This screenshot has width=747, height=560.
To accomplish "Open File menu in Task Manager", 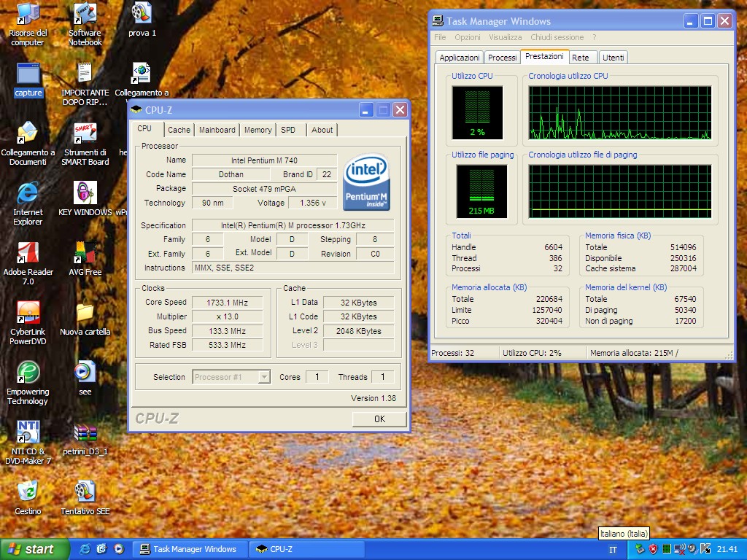I will (440, 37).
